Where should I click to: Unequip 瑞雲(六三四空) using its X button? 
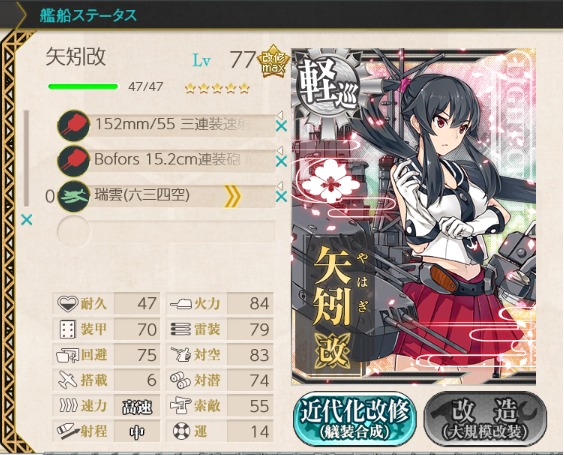(x=281, y=197)
